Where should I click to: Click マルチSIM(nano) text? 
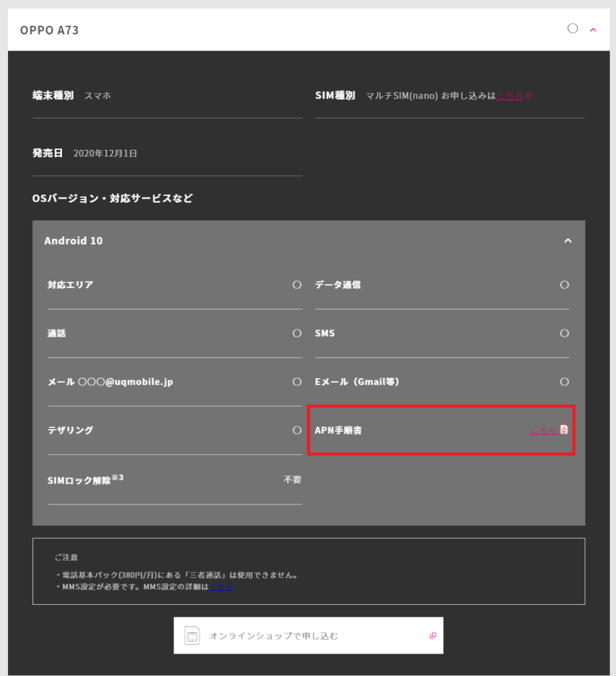pyautogui.click(x=402, y=96)
